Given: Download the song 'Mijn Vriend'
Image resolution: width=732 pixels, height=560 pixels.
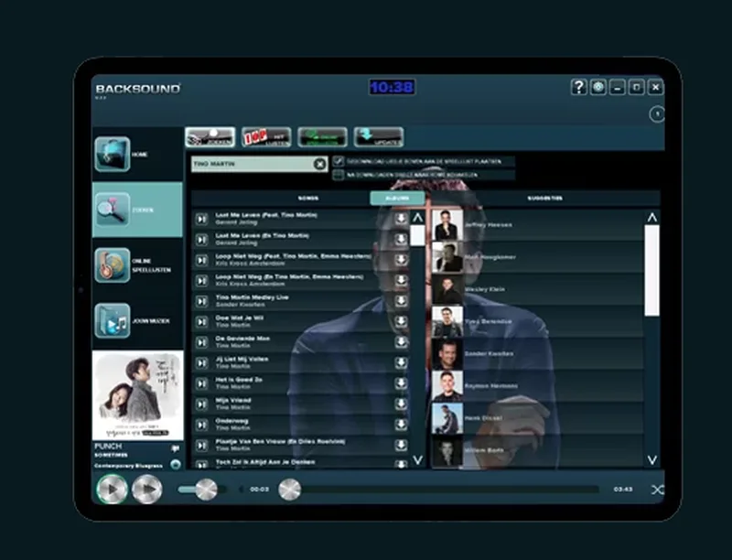Looking at the screenshot, I should click(x=401, y=404).
